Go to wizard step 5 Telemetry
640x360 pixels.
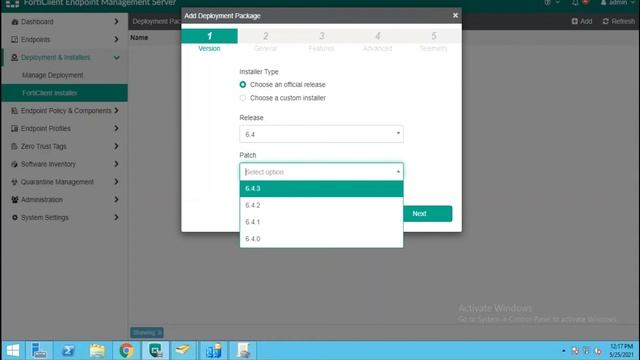point(433,41)
